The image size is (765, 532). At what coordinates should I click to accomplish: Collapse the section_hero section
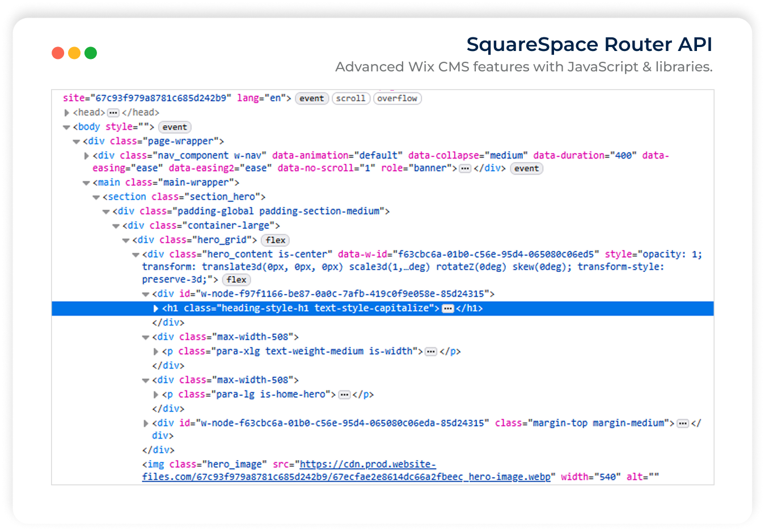(96, 197)
